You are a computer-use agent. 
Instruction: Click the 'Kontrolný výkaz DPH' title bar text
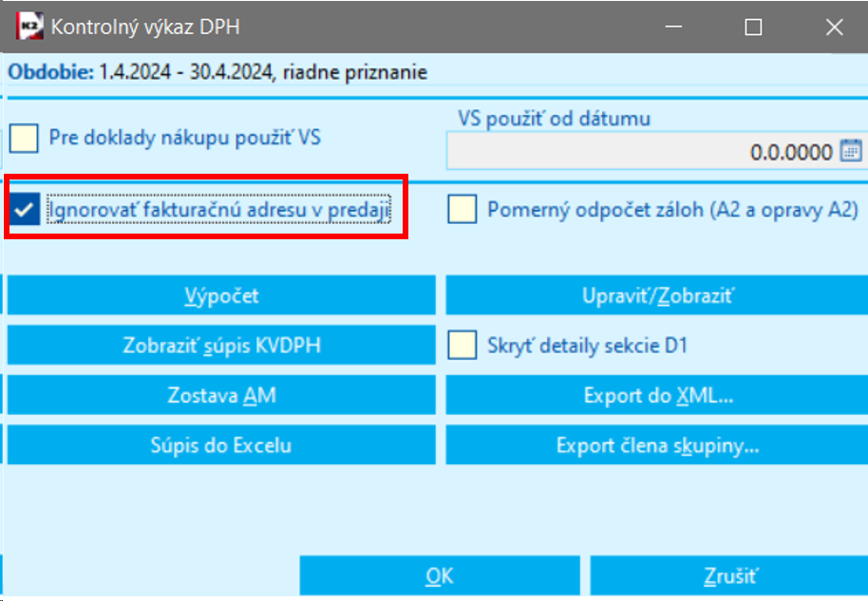click(145, 27)
